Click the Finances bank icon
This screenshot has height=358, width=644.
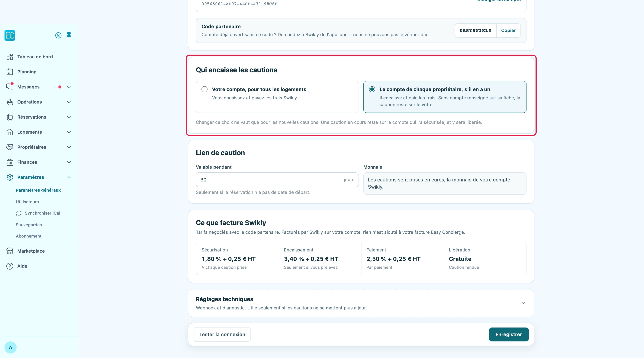pos(10,162)
